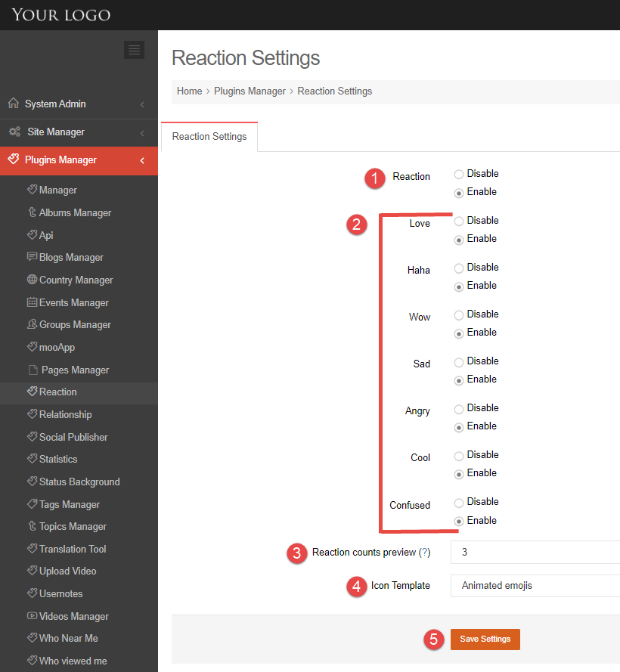The image size is (620, 672).
Task: Click the Albums Manager icon
Action: tap(33, 212)
